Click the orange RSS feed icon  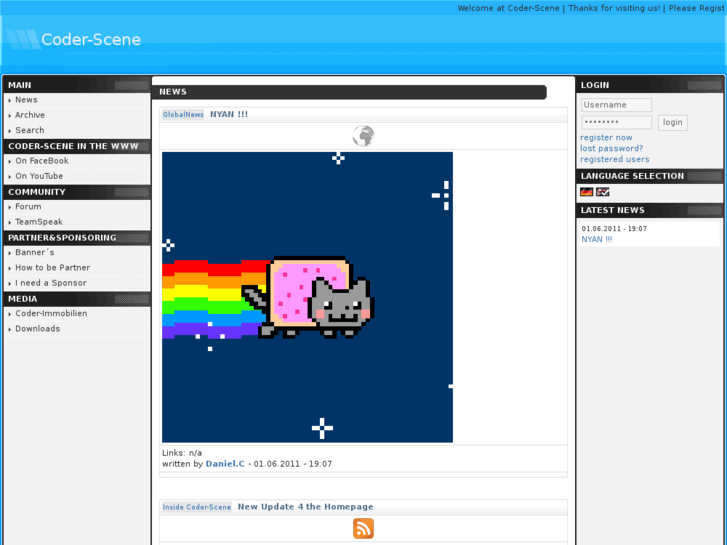363,528
